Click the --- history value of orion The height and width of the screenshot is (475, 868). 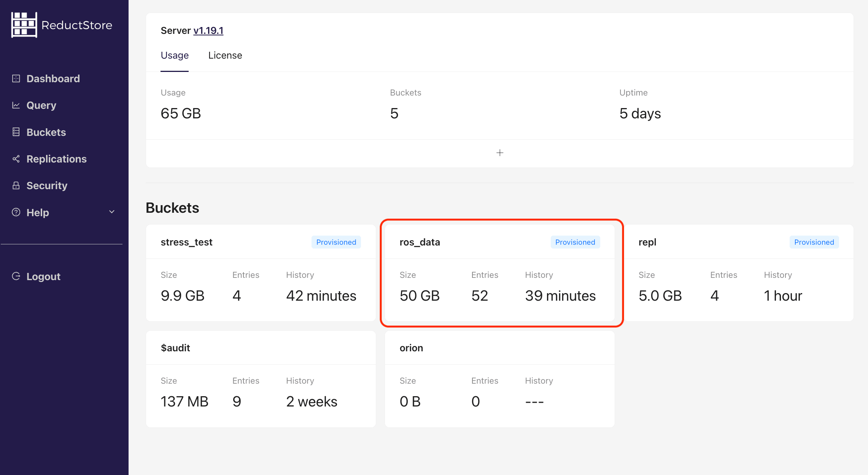(534, 402)
